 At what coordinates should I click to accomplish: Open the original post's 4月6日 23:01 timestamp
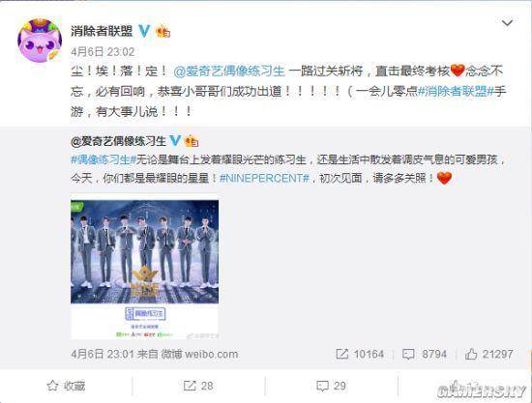[103, 354]
